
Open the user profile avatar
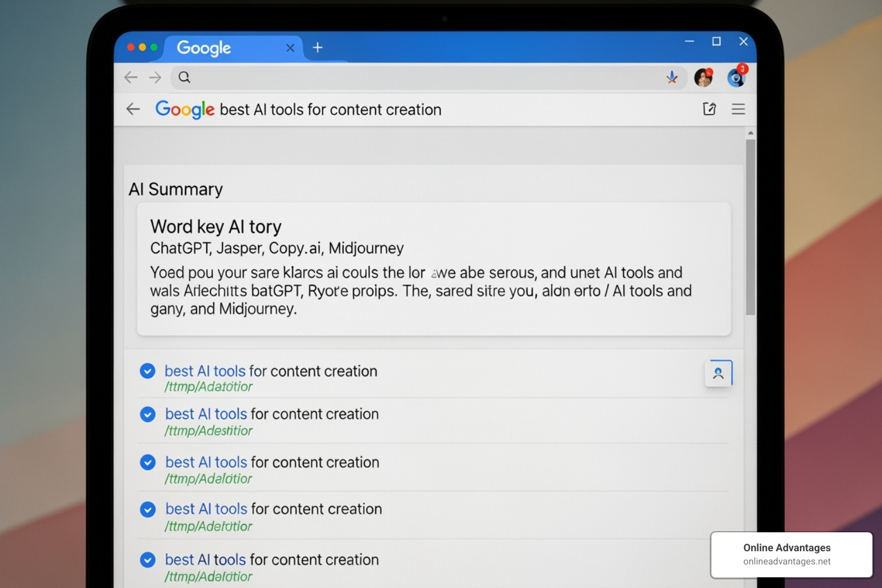(x=704, y=77)
